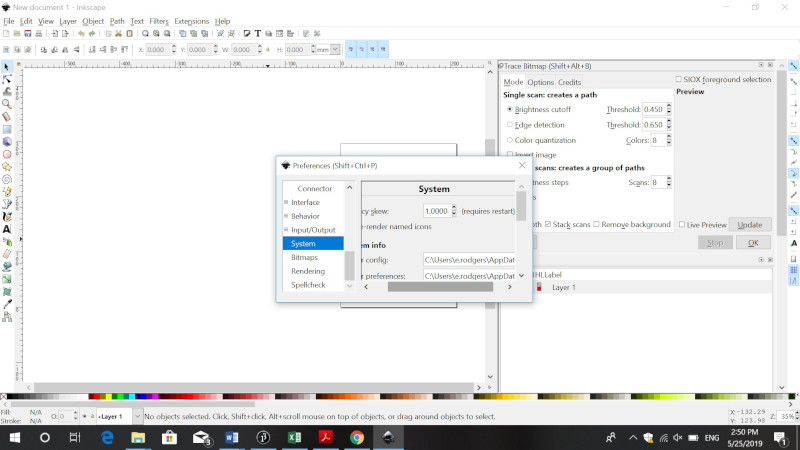Open Text and Font dialog icon
The image size is (800, 450).
(258, 34)
